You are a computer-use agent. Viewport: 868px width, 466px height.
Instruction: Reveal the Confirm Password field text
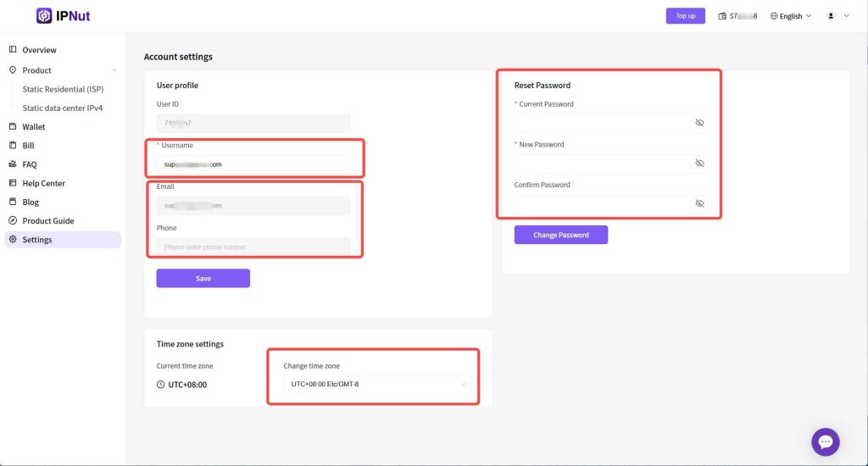coord(699,203)
